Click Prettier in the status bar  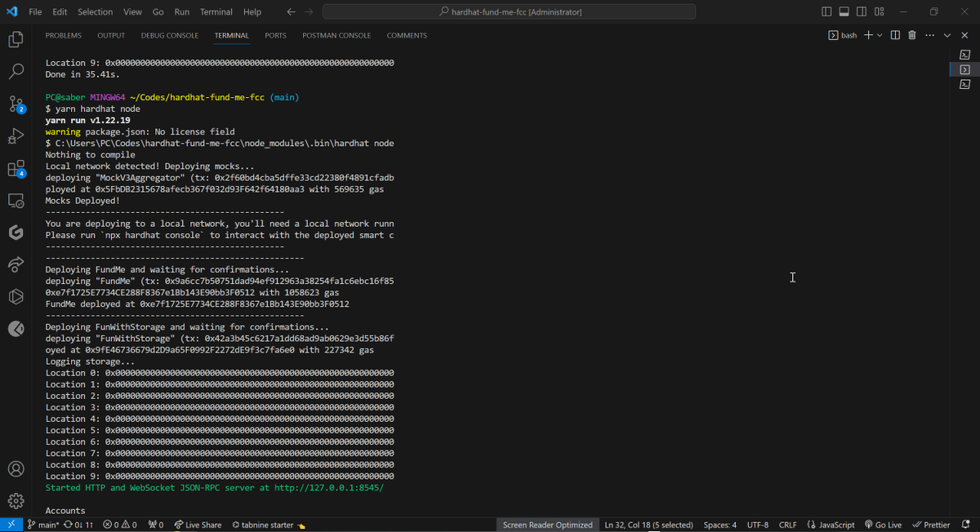point(931,525)
